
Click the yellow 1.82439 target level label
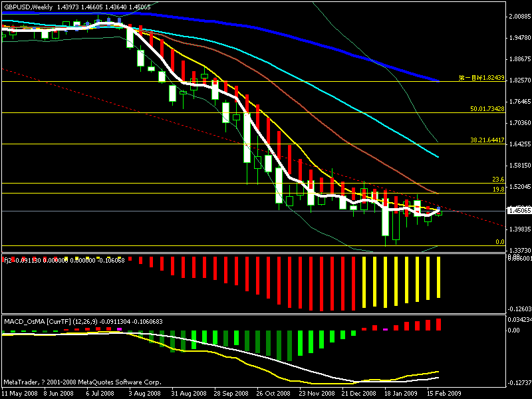pyautogui.click(x=481, y=78)
